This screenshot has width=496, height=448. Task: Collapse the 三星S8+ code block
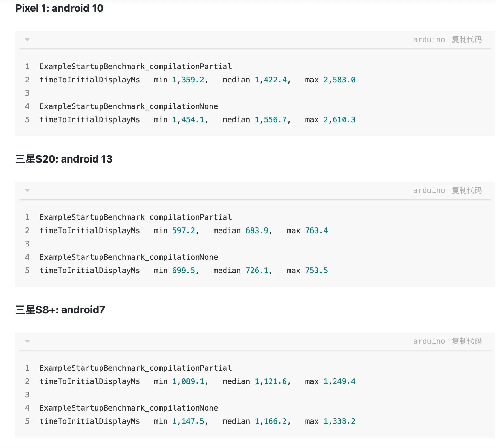[x=27, y=341]
